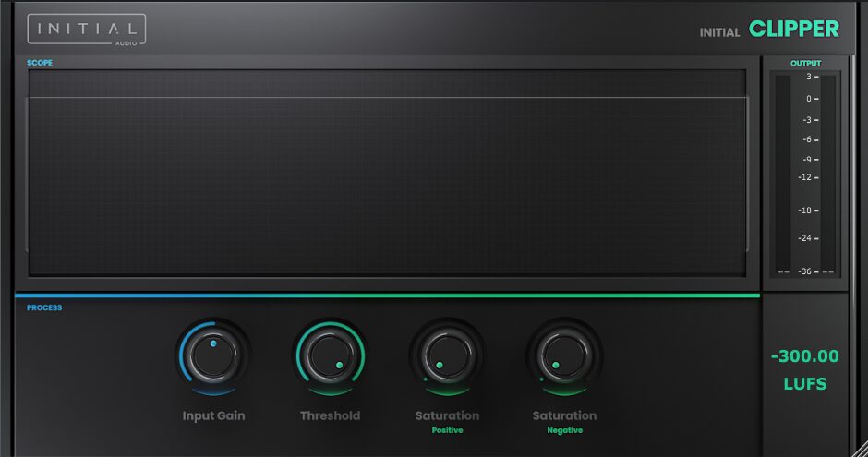Click the Saturation Positive knob
Image resolution: width=868 pixels, height=457 pixels.
coord(447,355)
